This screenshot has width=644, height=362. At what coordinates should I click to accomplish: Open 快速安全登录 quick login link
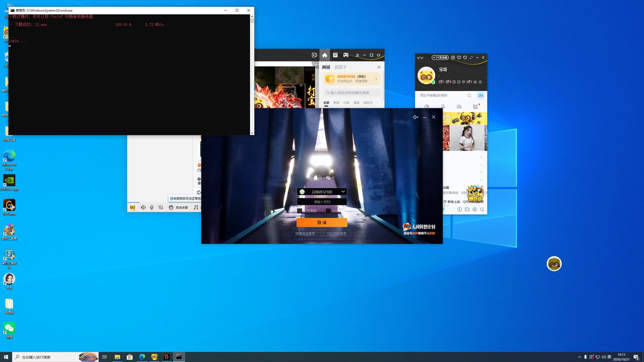tap(305, 233)
